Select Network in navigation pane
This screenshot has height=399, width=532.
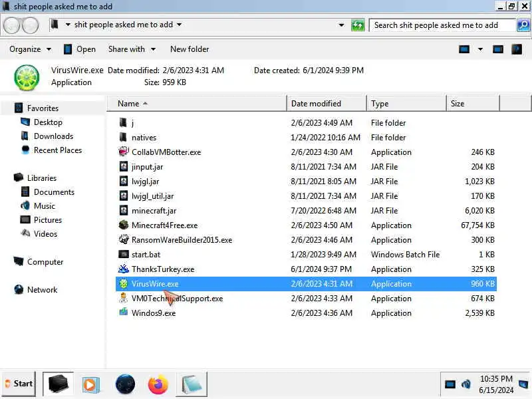[x=42, y=289]
